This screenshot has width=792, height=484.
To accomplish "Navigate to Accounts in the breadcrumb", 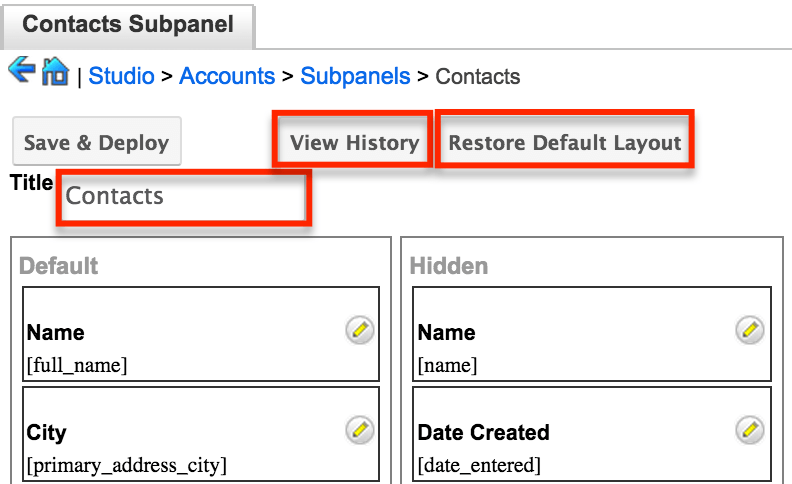I will [x=227, y=77].
